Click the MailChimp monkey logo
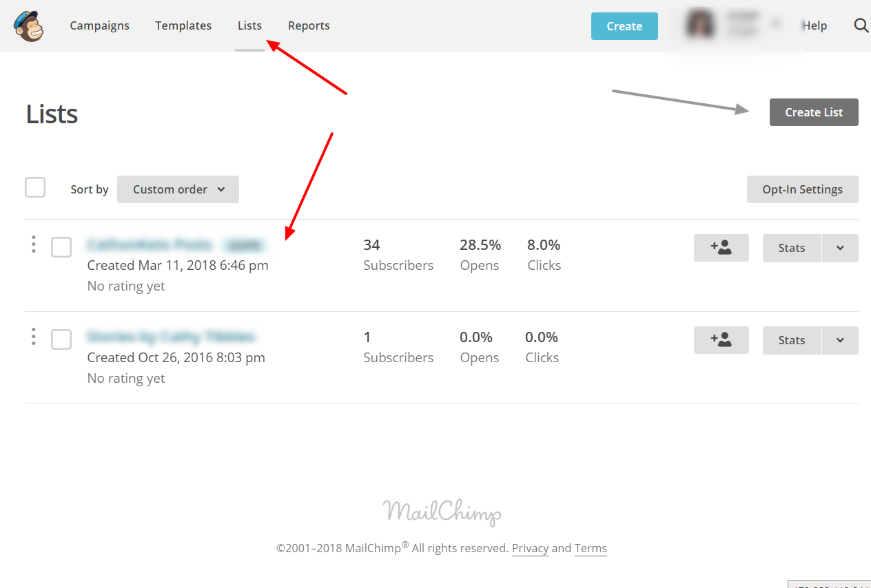Viewport: 871px width, 588px height. [x=28, y=26]
